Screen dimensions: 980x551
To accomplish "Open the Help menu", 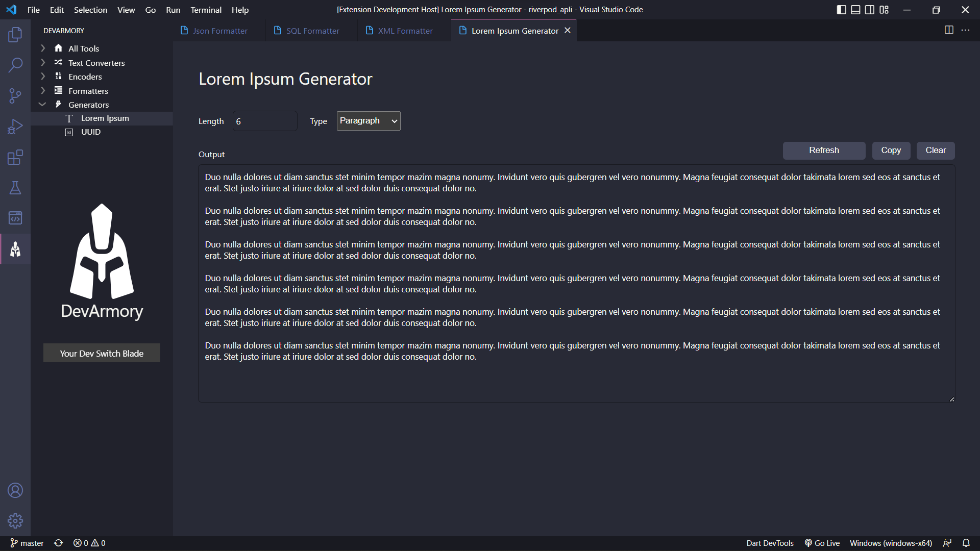I will click(x=240, y=10).
